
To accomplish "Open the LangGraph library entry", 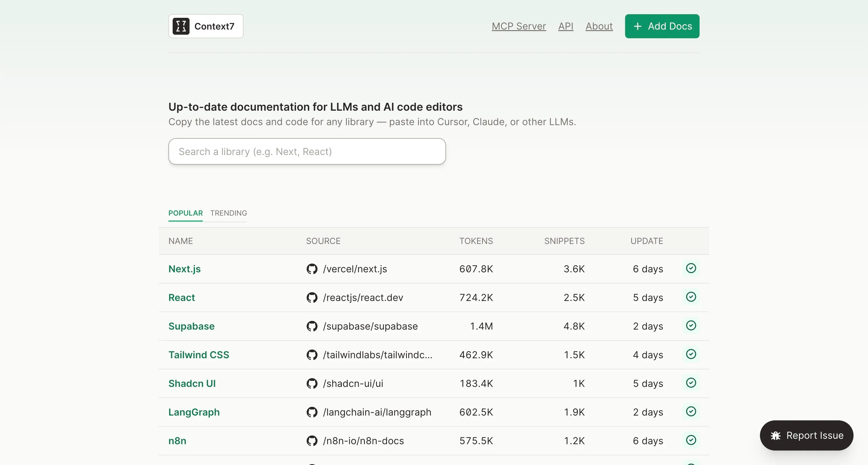I will coord(194,412).
